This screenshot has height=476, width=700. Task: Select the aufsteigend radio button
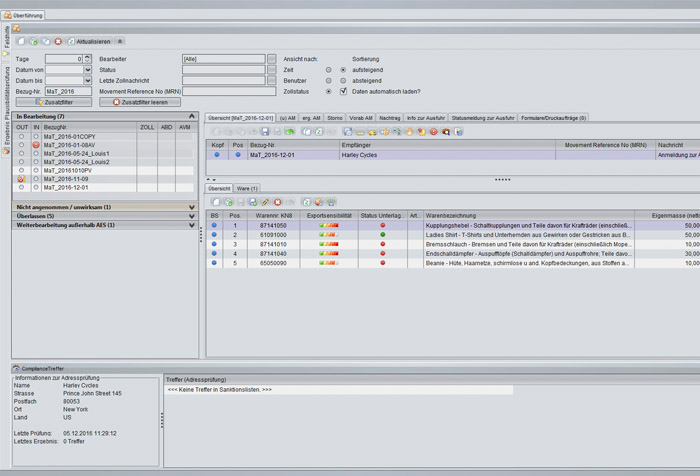pyautogui.click(x=343, y=70)
